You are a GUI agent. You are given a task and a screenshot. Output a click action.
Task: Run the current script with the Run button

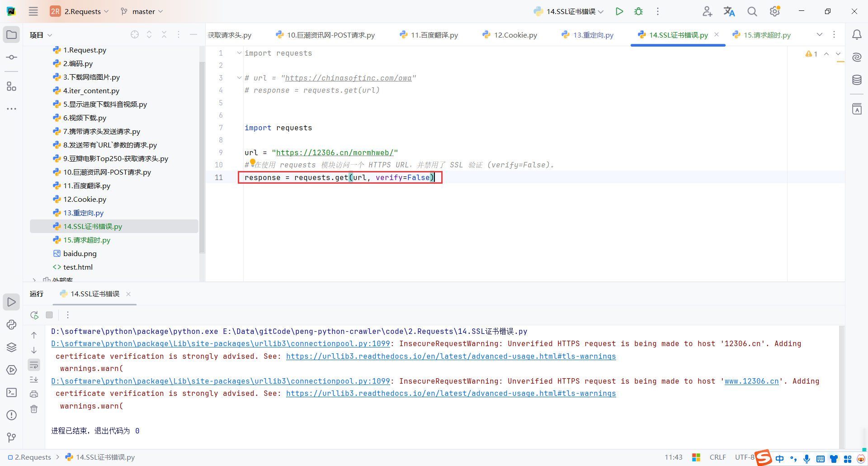point(619,11)
